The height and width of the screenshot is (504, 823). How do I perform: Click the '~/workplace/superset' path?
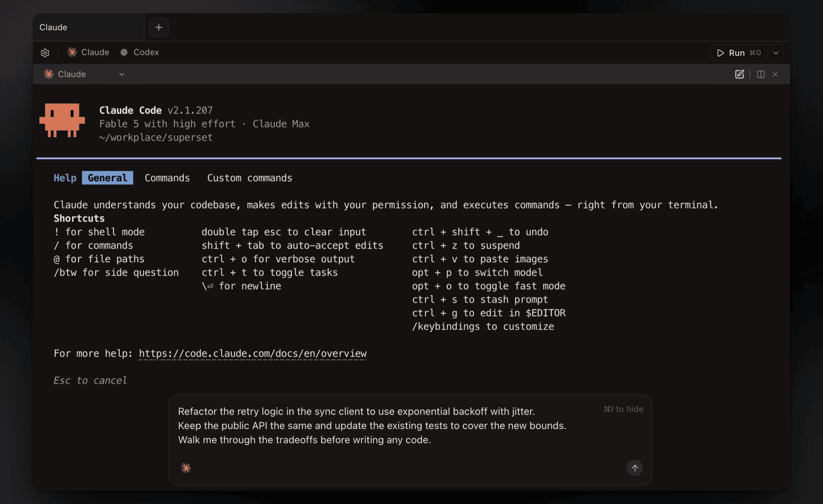(x=156, y=137)
